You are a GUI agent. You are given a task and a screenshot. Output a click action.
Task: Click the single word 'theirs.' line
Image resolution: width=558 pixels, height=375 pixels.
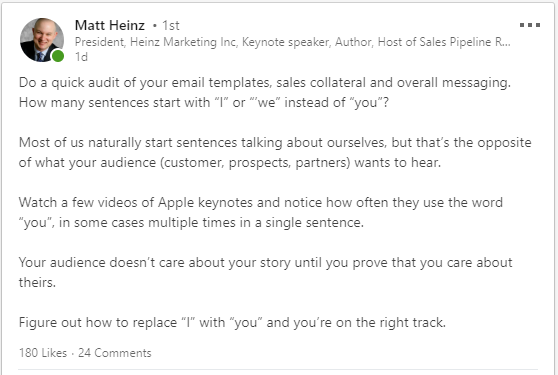[37, 282]
